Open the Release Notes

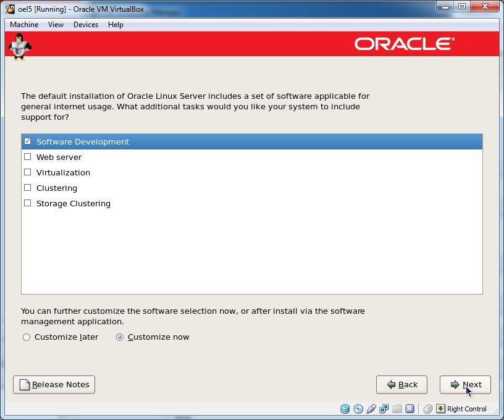(x=54, y=385)
